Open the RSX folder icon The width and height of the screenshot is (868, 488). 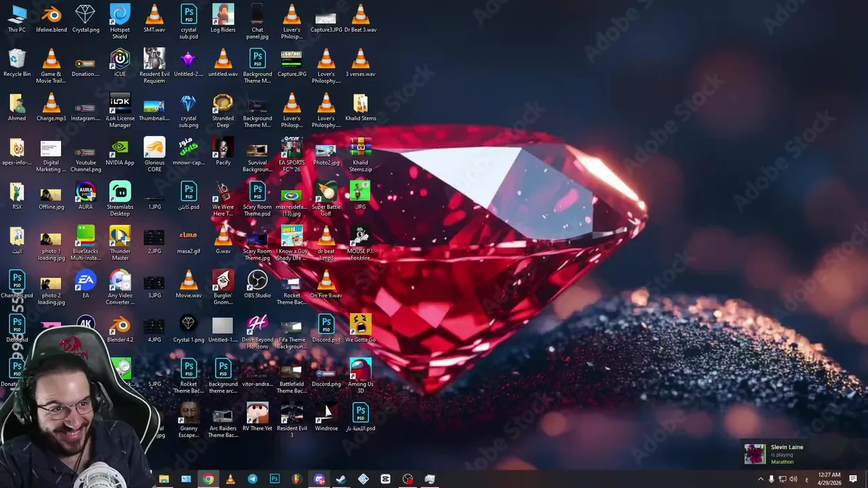pyautogui.click(x=17, y=196)
